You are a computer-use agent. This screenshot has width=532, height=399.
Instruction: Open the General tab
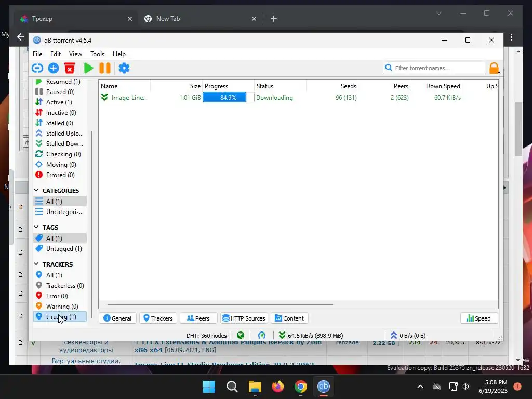[117, 318]
